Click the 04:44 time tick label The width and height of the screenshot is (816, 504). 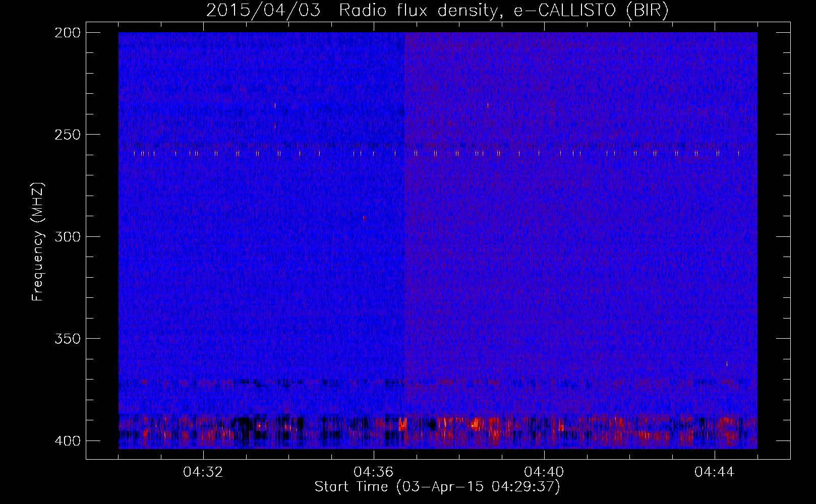click(715, 472)
